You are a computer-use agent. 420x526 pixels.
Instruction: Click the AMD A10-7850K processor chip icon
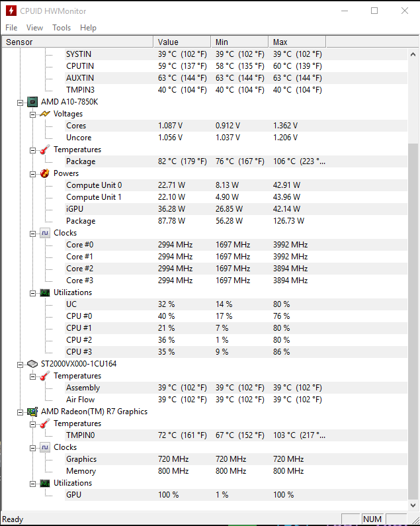(x=32, y=102)
